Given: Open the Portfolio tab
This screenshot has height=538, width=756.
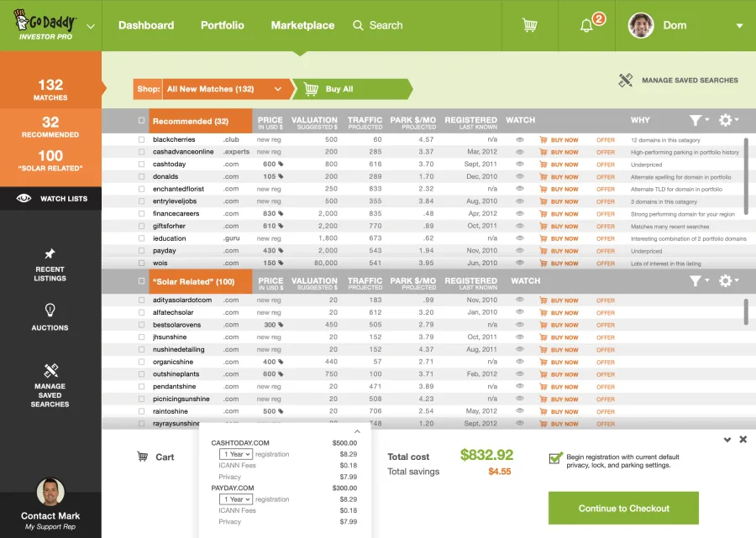Looking at the screenshot, I should [x=223, y=25].
